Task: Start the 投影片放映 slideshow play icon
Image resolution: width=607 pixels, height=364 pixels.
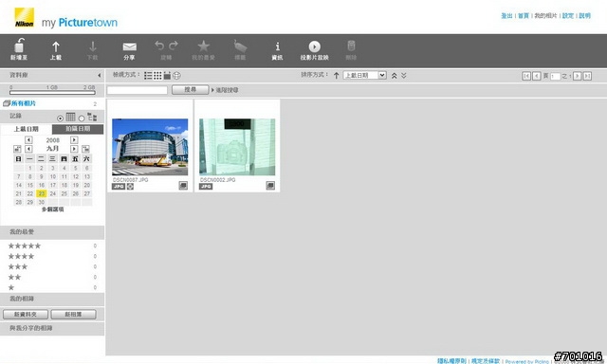Action: pos(314,46)
